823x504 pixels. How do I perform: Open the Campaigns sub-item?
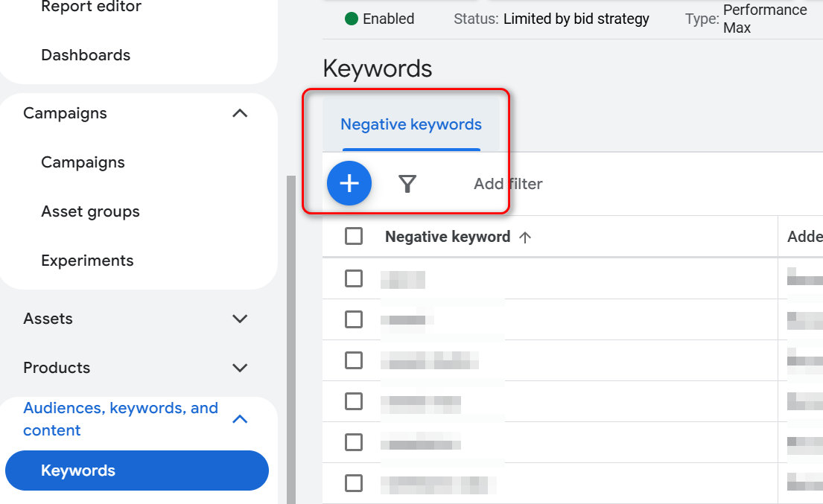pyautogui.click(x=83, y=162)
